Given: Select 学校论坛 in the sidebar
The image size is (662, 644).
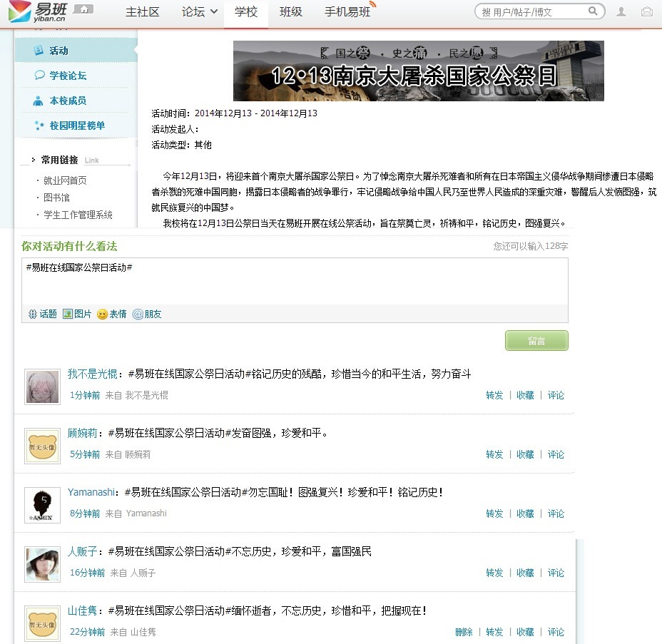Looking at the screenshot, I should pyautogui.click(x=68, y=76).
